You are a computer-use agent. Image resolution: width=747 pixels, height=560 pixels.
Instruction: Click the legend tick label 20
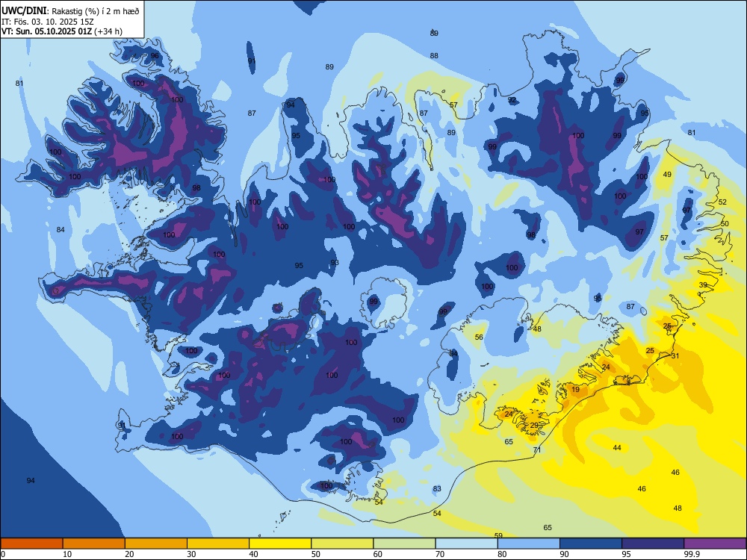point(129,554)
